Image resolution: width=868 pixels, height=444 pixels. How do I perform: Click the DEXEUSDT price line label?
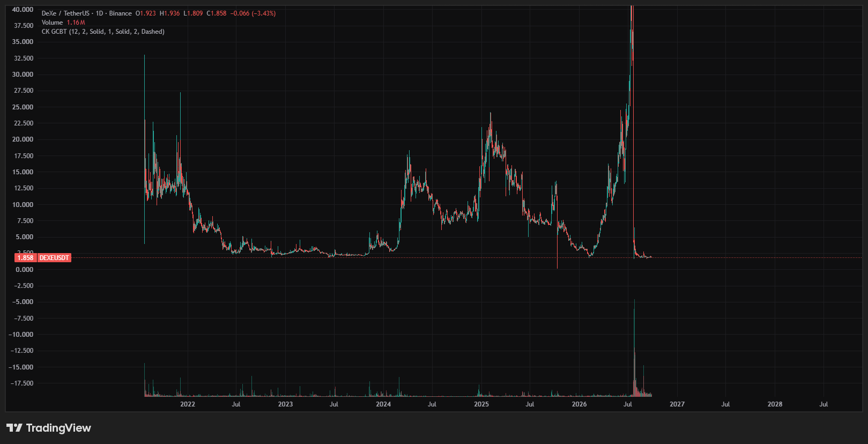coord(54,258)
